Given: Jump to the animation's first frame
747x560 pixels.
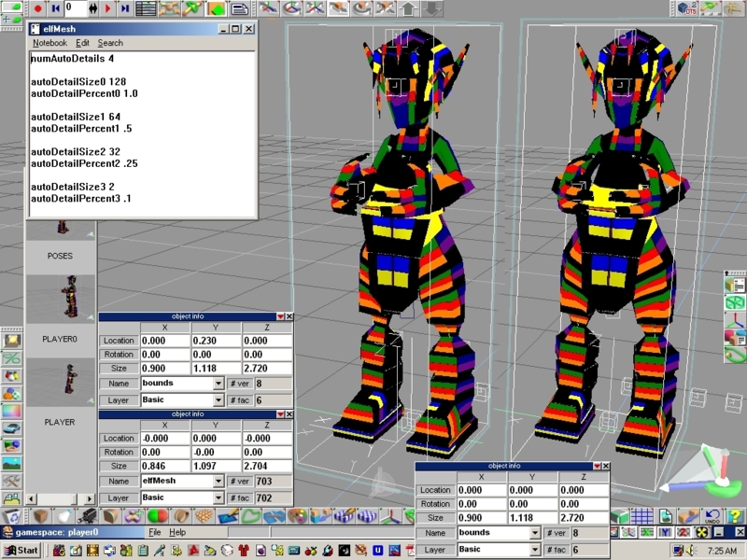Looking at the screenshot, I should (x=55, y=8).
